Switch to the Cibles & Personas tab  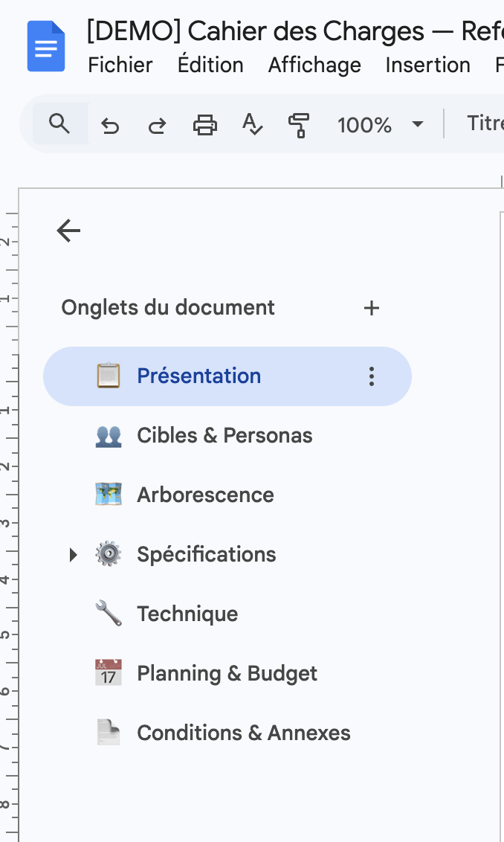coord(224,435)
